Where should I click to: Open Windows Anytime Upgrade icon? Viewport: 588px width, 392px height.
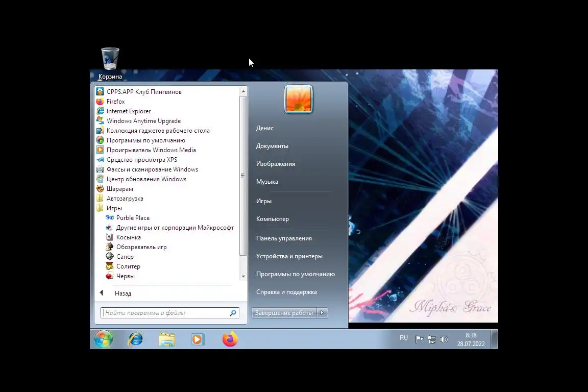click(x=100, y=121)
